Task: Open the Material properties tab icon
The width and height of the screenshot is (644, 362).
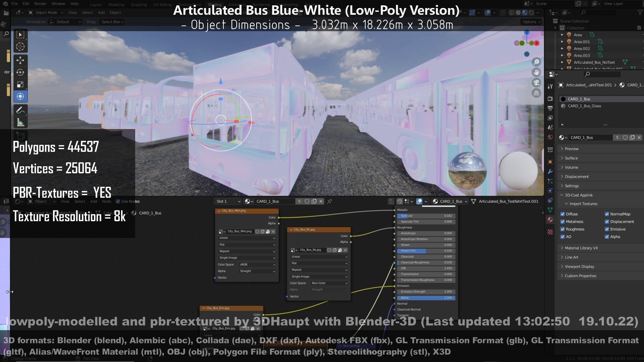Action: (550, 220)
